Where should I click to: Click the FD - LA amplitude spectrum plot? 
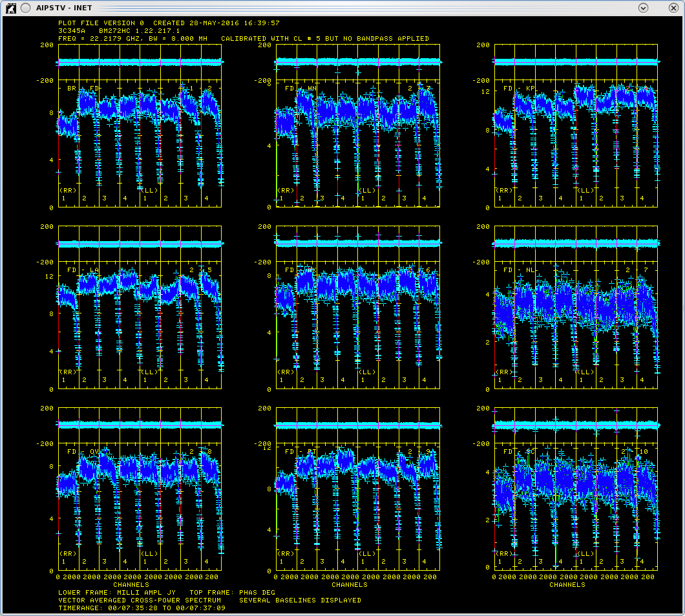pyautogui.click(x=140, y=326)
